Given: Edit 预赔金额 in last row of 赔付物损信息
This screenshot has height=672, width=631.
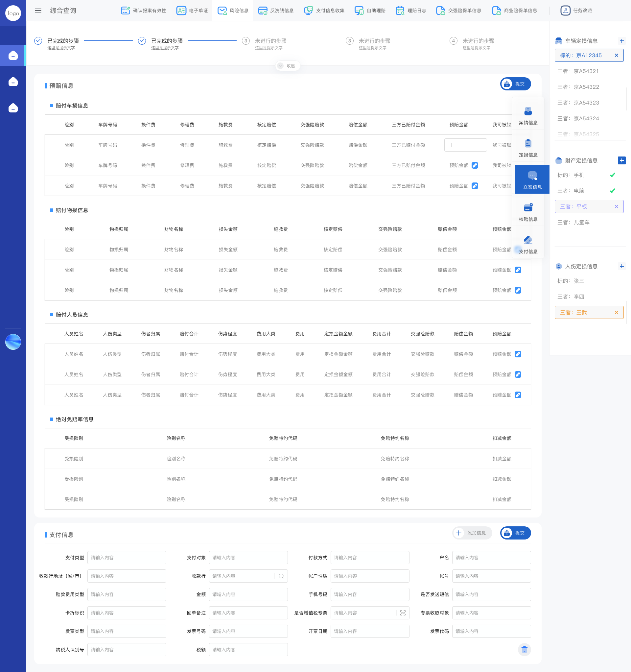Looking at the screenshot, I should click(518, 290).
